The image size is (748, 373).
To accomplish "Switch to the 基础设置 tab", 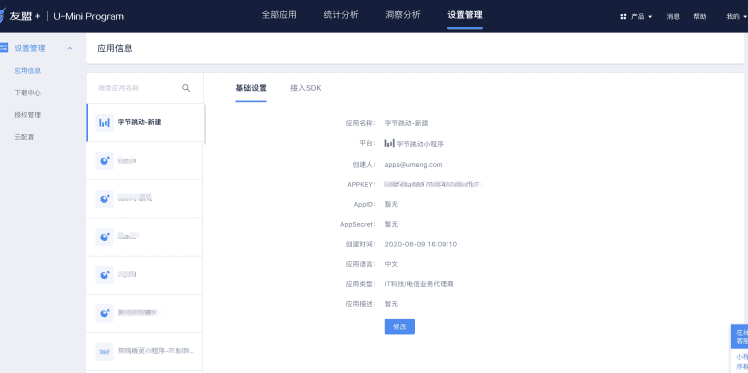I will 251,88.
